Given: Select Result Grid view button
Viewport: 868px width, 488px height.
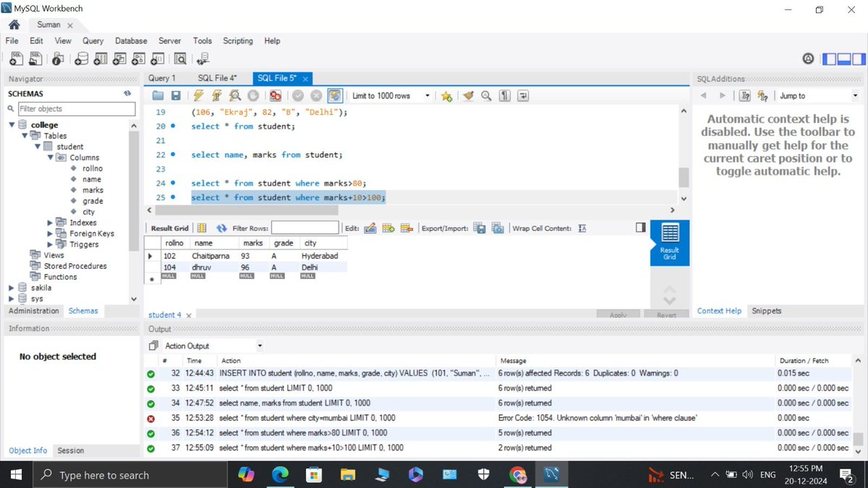Looking at the screenshot, I should tap(670, 242).
